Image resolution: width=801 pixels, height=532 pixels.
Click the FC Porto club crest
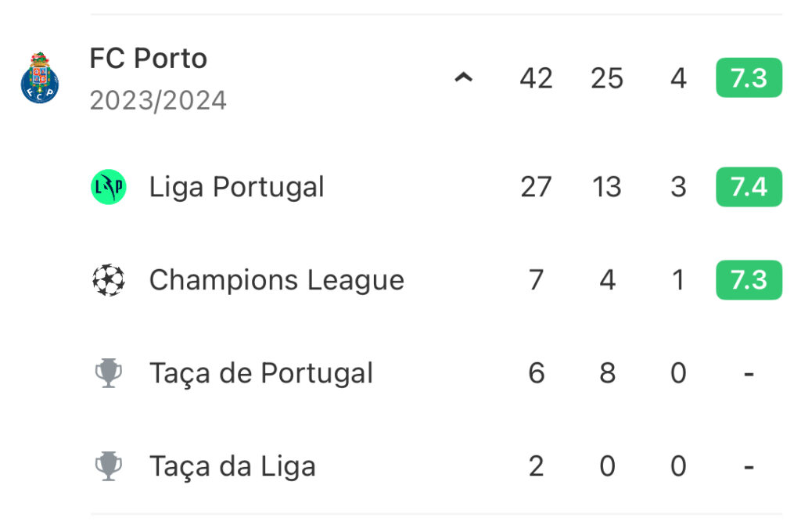(40, 77)
